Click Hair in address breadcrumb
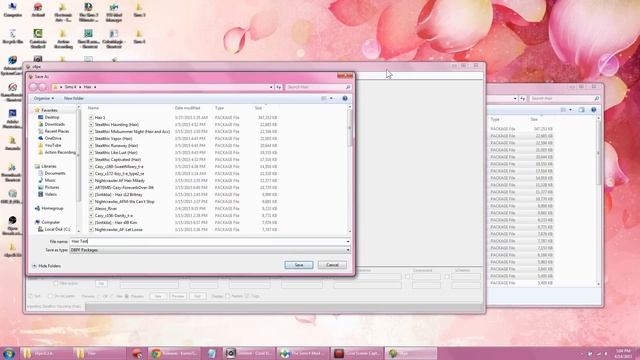The image size is (640, 360). 87,87
